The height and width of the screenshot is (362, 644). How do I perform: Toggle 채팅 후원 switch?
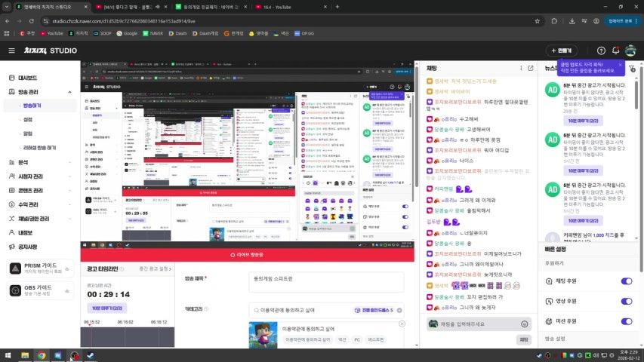click(x=627, y=281)
